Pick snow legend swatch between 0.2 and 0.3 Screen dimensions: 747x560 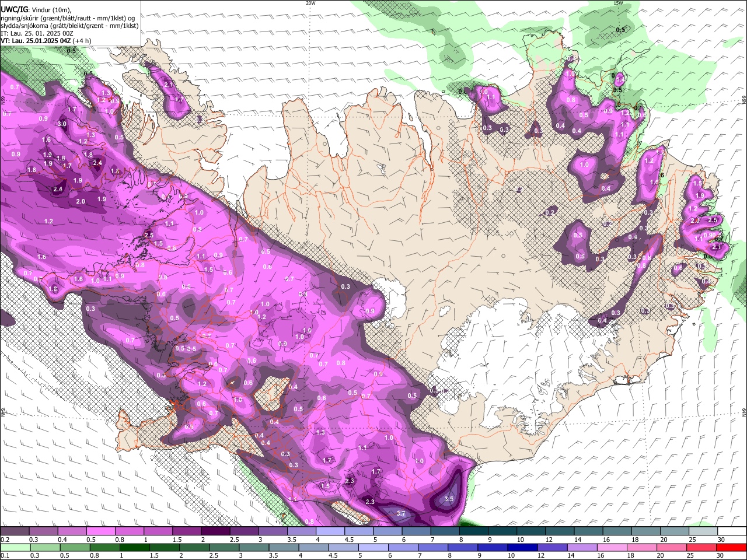[15, 531]
